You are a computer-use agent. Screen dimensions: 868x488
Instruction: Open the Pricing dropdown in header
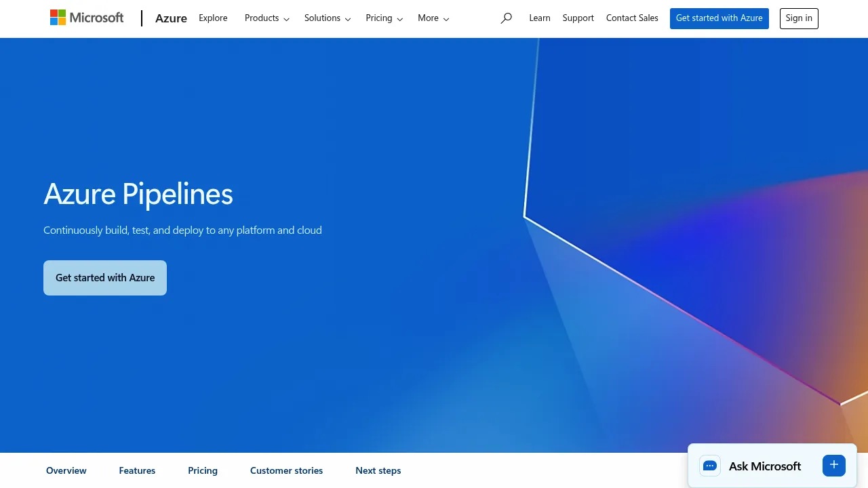point(384,18)
